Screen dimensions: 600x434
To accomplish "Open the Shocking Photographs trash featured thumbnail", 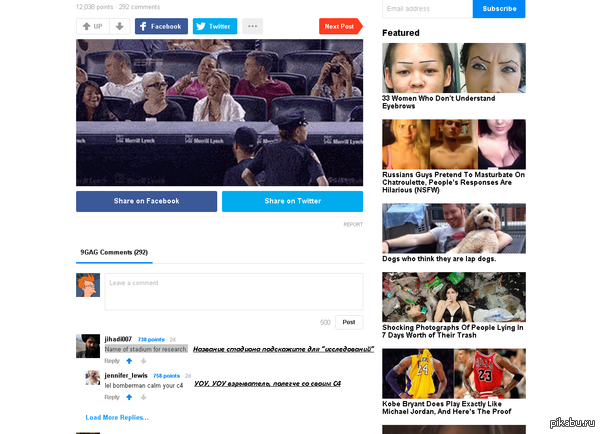I will click(454, 297).
